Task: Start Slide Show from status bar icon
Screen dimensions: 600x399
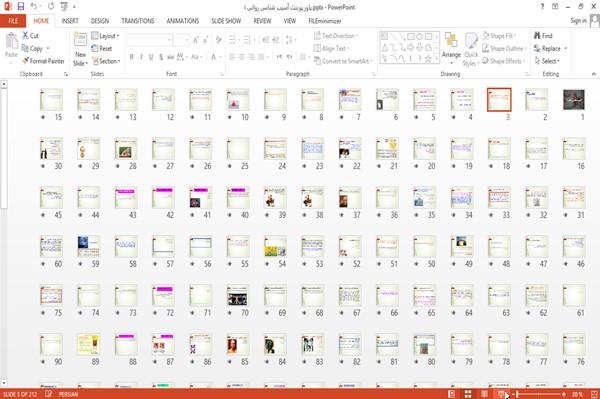Action: point(501,394)
